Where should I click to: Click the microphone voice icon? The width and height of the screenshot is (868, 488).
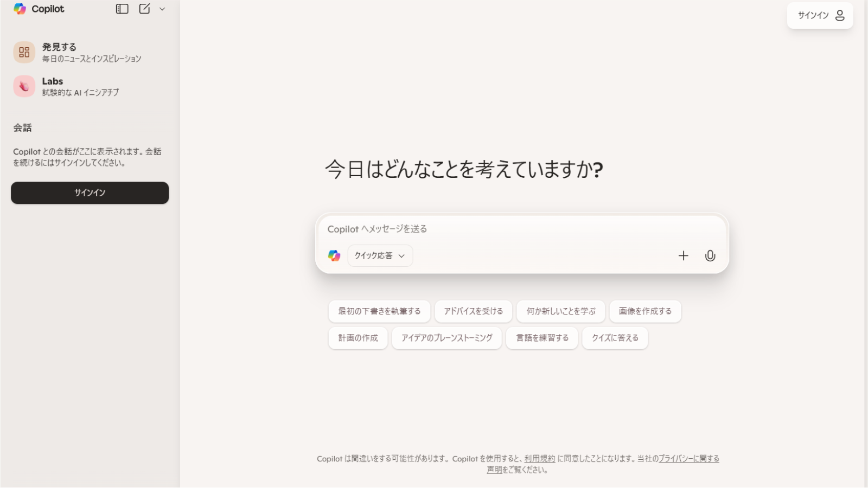coord(710,255)
